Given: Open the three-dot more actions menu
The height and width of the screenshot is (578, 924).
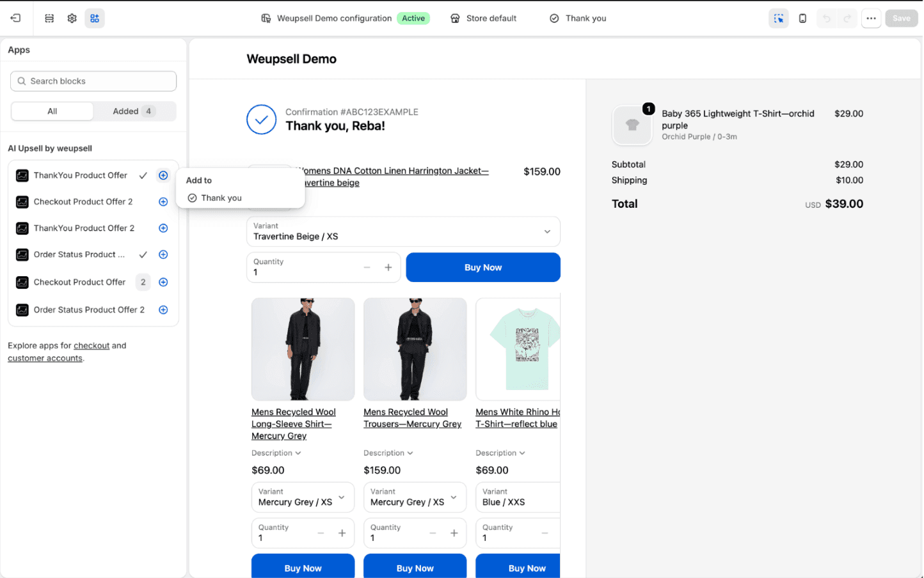Looking at the screenshot, I should tap(871, 18).
